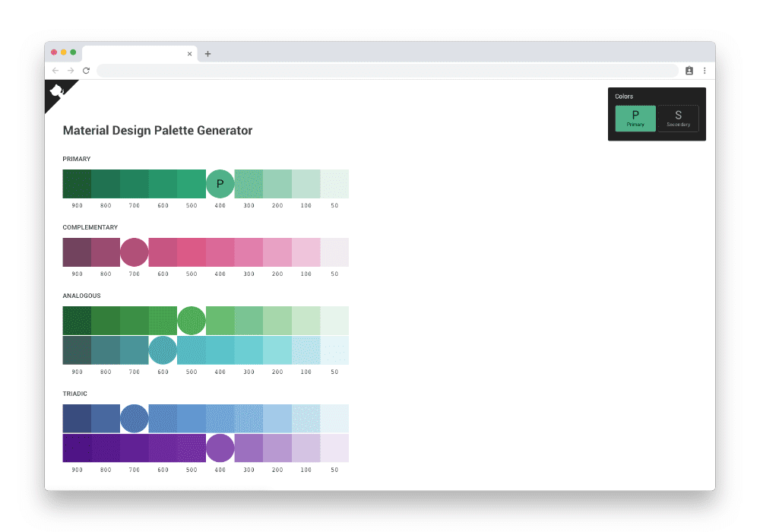This screenshot has height=532, width=760.
Task: Reload the page with the refresh icon
Action: 86,70
